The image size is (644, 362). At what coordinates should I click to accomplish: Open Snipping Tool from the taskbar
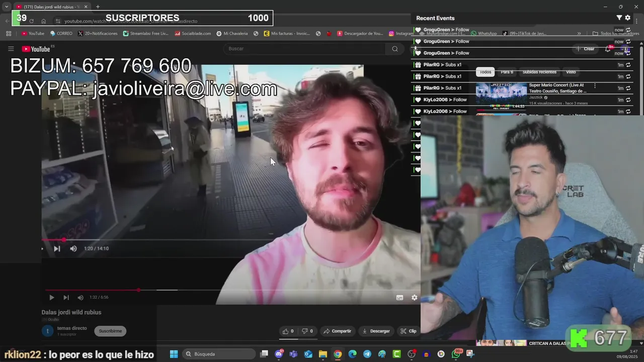click(x=470, y=354)
